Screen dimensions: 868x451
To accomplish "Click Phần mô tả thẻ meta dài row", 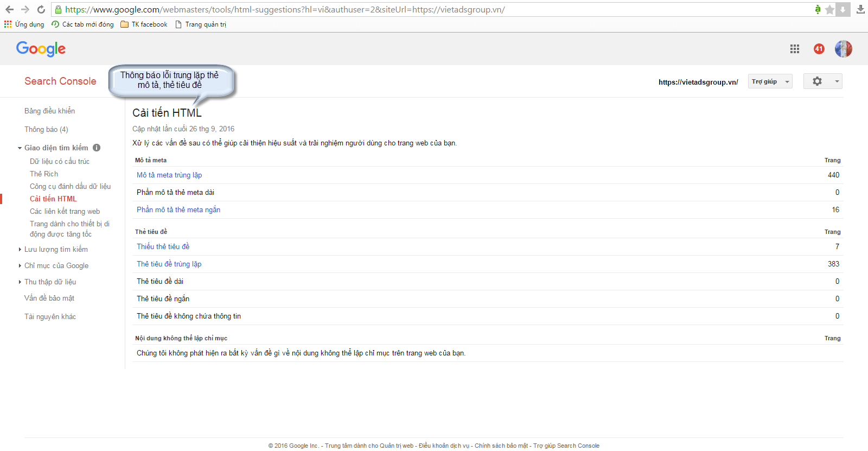I will [x=488, y=192].
